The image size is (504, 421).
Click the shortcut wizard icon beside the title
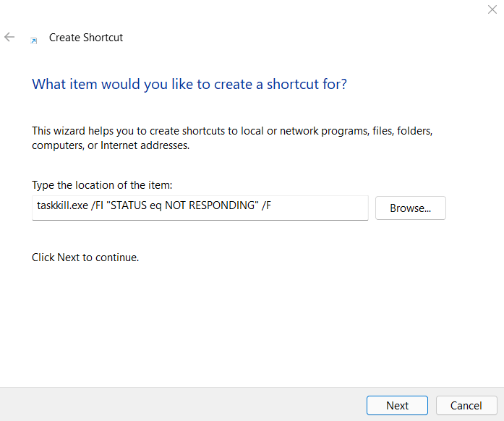click(x=33, y=41)
